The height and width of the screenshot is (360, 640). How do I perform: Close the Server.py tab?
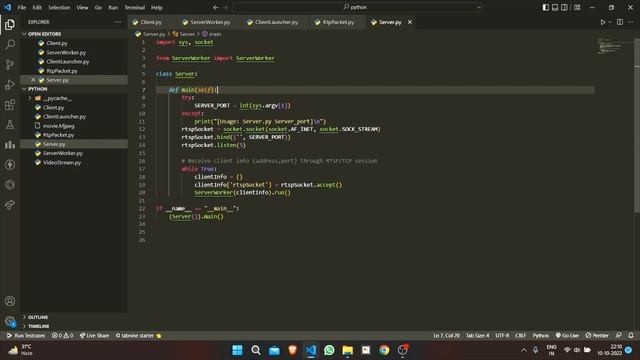pyautogui.click(x=410, y=22)
